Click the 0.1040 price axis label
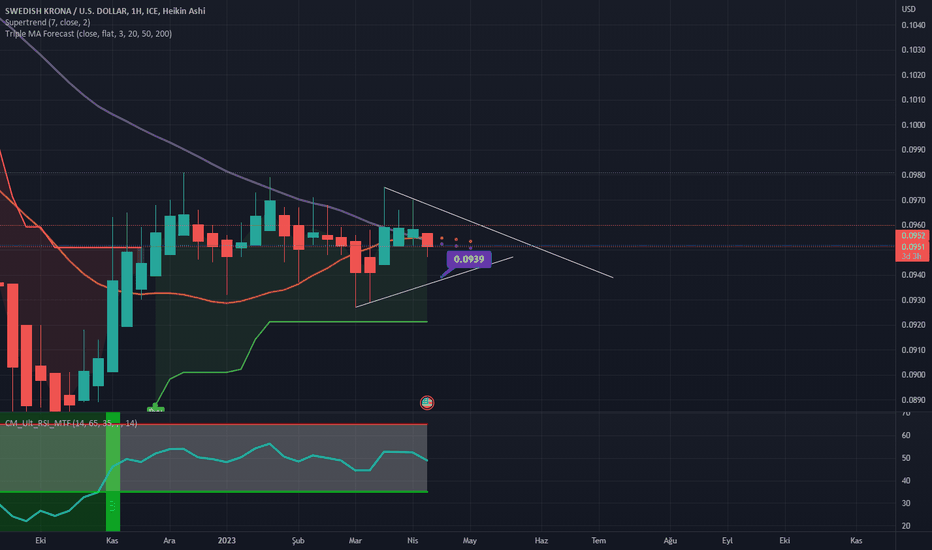Image resolution: width=932 pixels, height=550 pixels. coord(913,25)
